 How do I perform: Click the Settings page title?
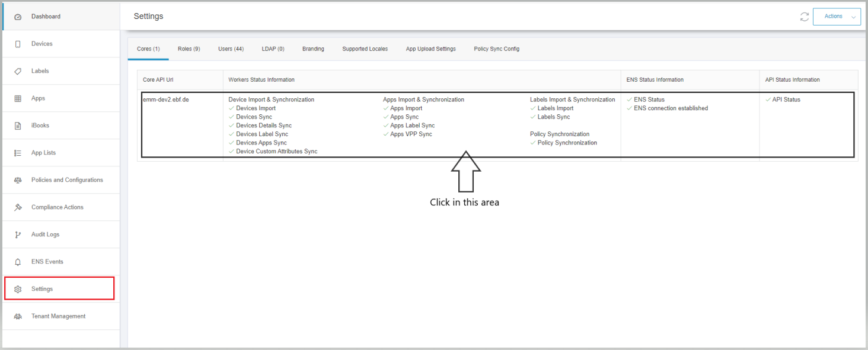click(148, 16)
